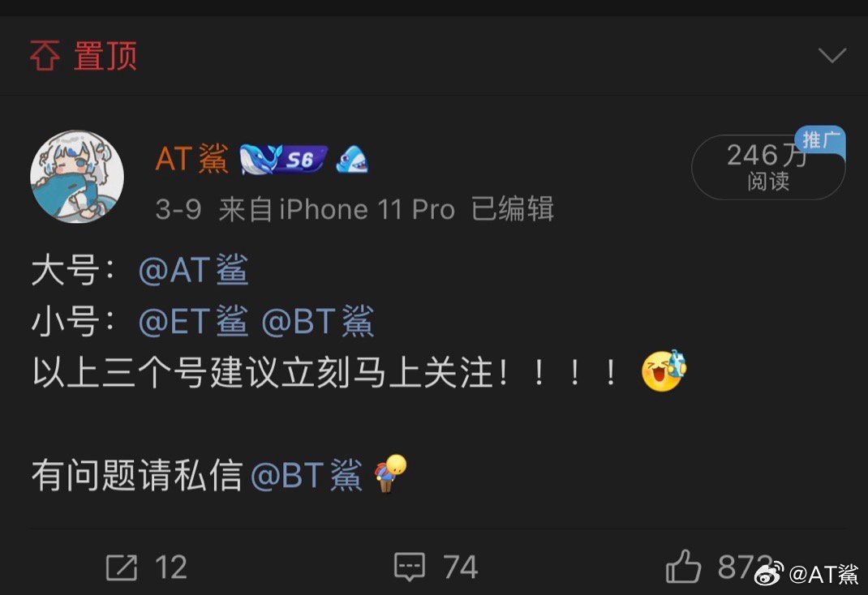868x595 pixels.
Task: Click the bowing person emoji
Action: (390, 473)
